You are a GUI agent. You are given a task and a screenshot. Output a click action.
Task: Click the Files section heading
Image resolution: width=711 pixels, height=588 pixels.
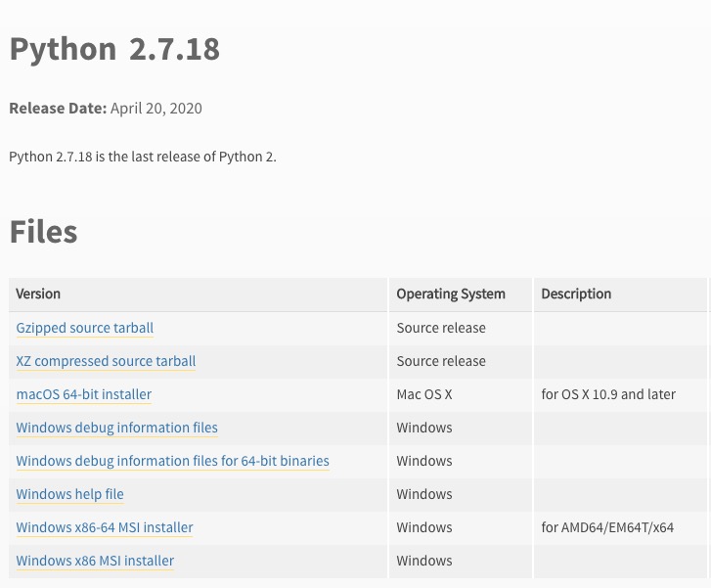click(44, 232)
